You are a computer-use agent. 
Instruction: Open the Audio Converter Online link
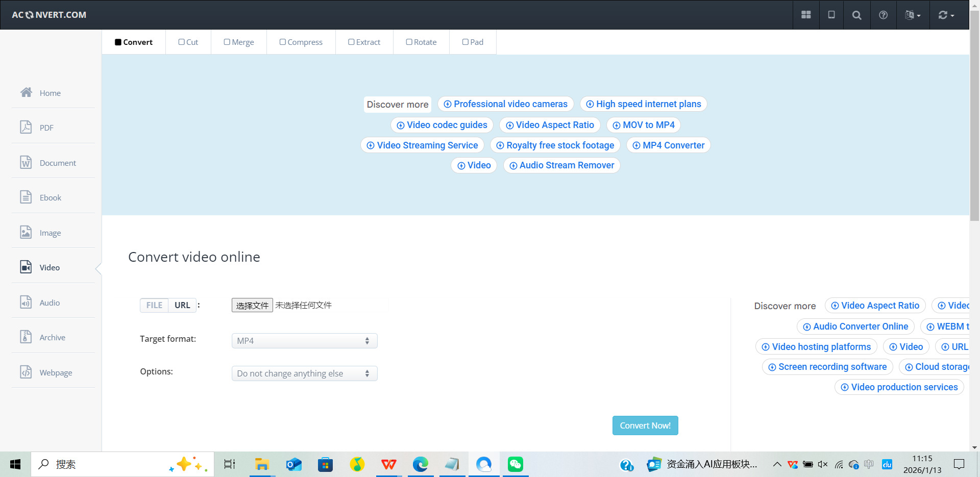(856, 327)
